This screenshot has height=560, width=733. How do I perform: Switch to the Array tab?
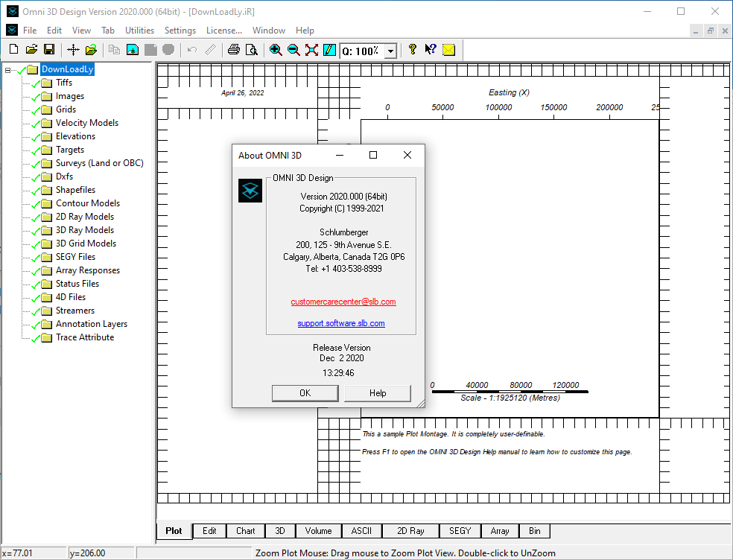(500, 531)
